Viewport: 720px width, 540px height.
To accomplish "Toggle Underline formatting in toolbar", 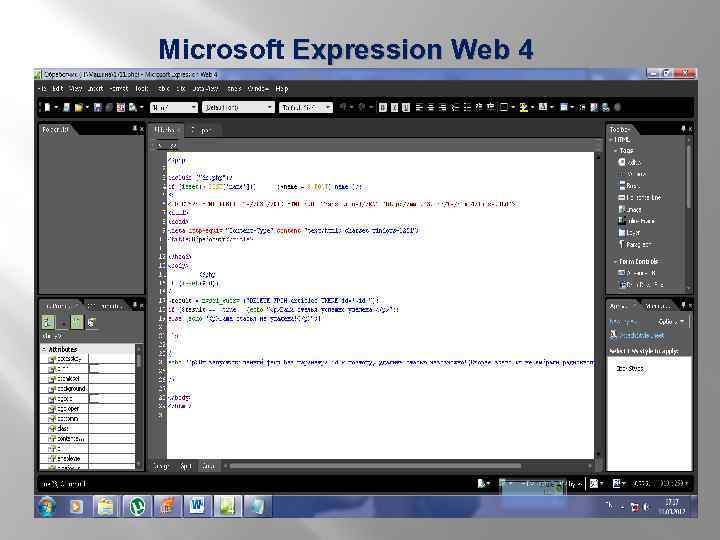I will coord(406,107).
